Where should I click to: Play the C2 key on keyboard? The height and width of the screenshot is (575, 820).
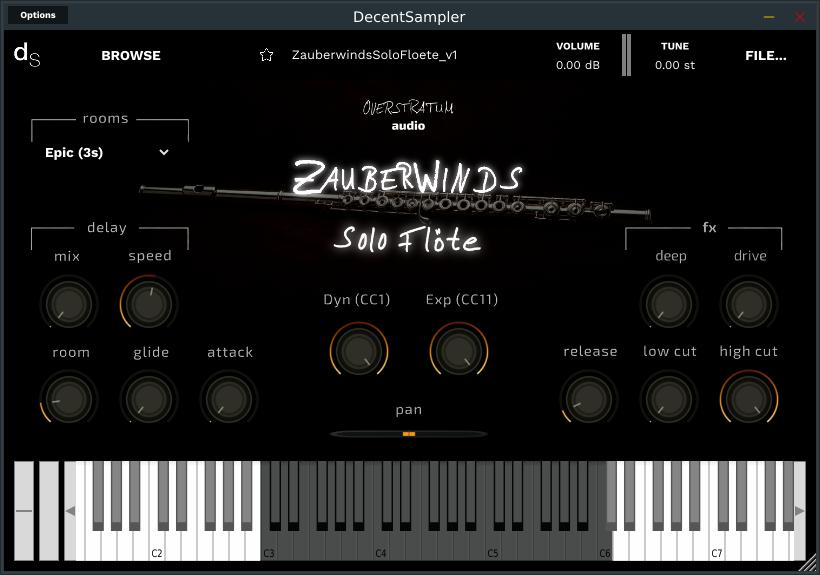click(156, 546)
